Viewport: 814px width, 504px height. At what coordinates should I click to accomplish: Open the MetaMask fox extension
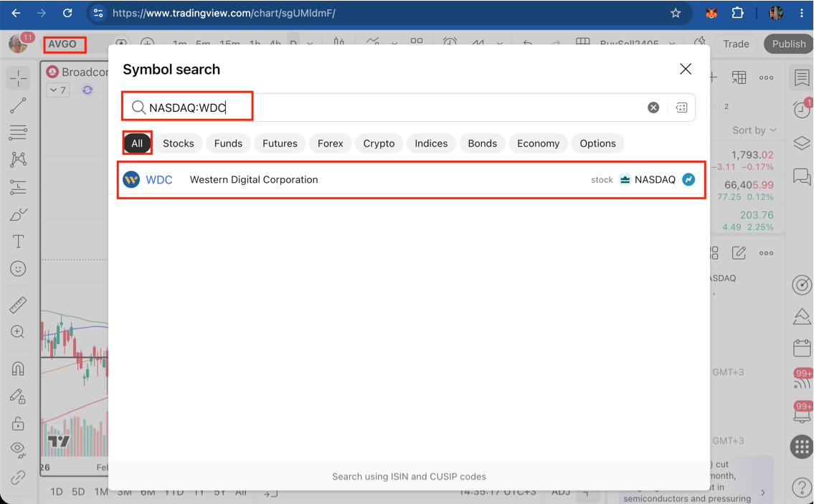[x=711, y=13]
